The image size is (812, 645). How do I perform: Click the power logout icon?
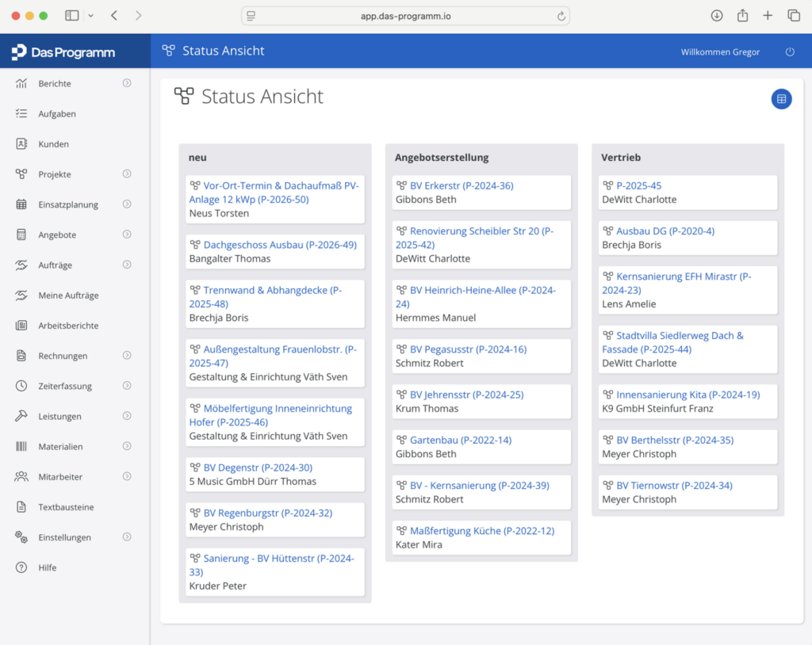(790, 52)
